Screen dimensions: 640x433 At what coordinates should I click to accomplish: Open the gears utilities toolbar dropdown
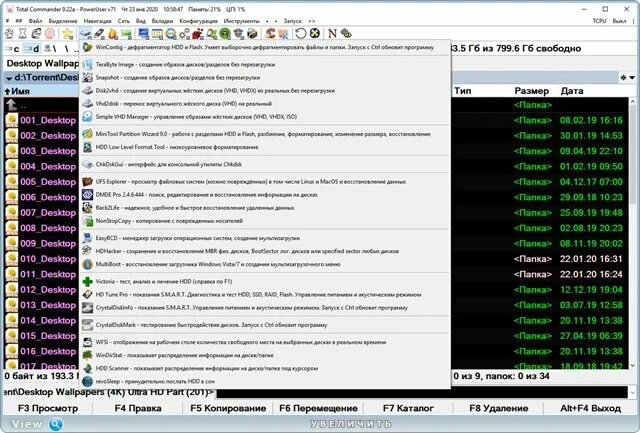point(184,33)
